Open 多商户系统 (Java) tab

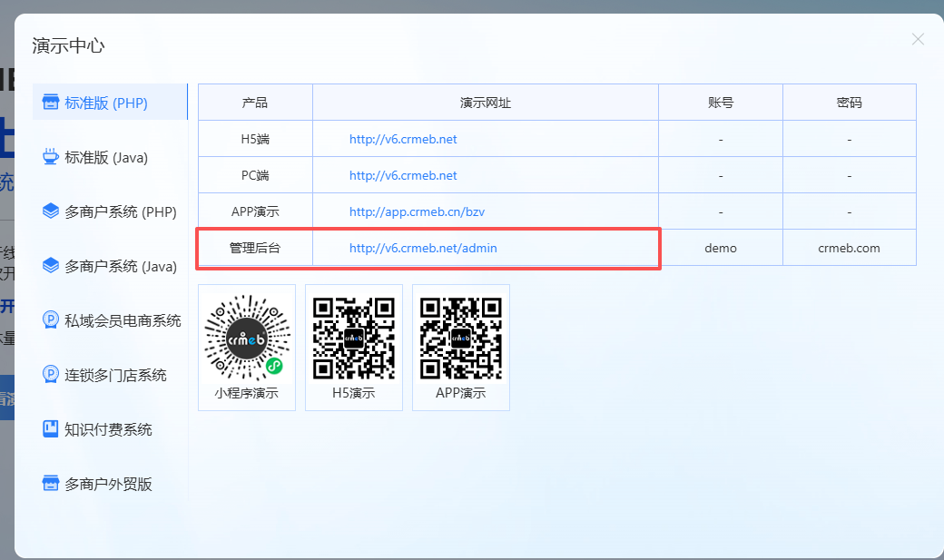110,266
